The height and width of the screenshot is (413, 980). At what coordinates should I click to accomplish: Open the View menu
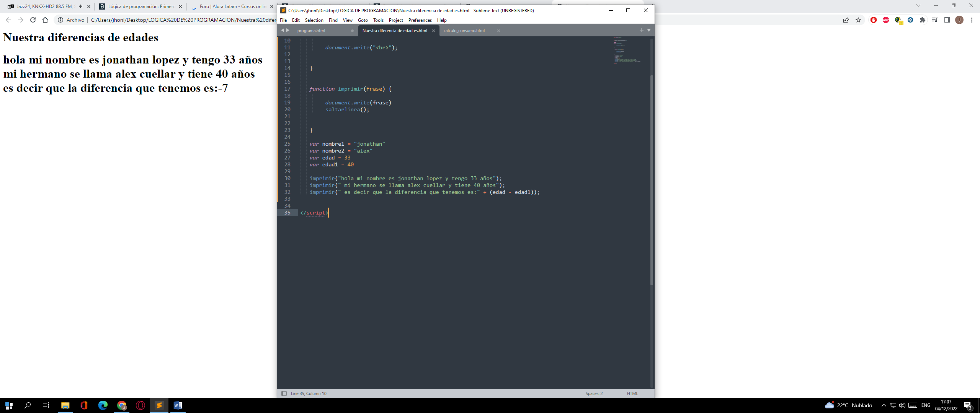[x=348, y=20]
